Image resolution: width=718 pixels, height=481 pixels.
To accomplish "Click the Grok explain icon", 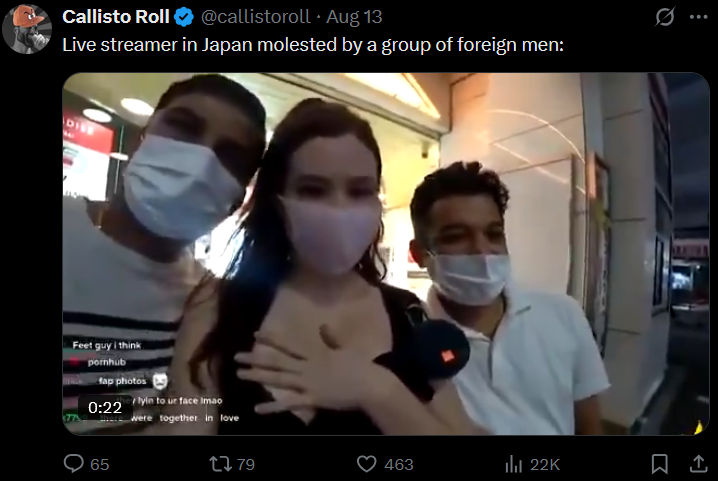I will coord(664,17).
